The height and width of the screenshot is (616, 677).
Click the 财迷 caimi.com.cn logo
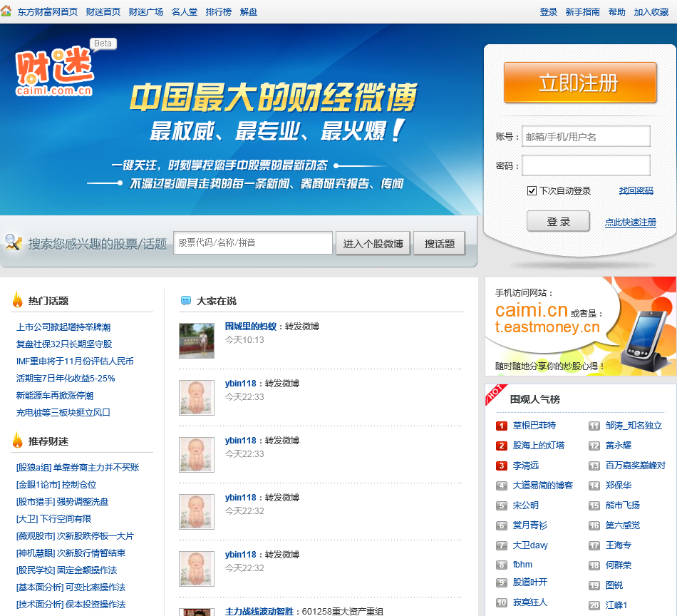point(55,71)
